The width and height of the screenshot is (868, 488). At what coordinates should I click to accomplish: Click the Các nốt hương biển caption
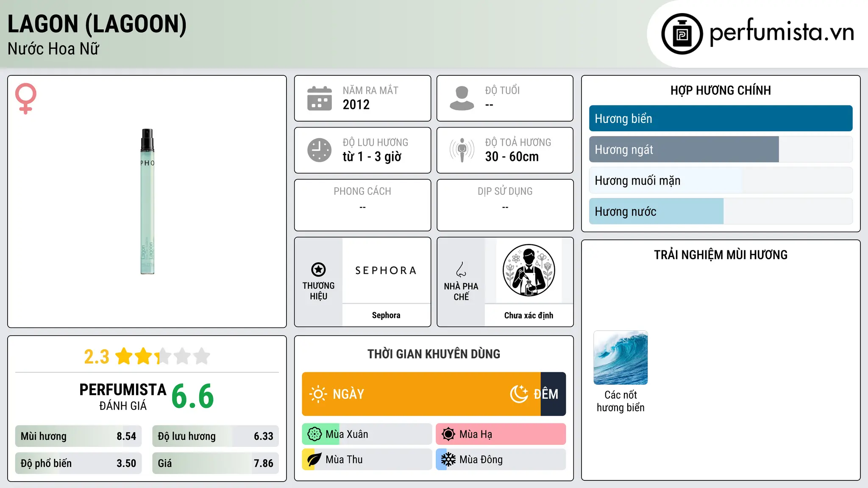[620, 401]
